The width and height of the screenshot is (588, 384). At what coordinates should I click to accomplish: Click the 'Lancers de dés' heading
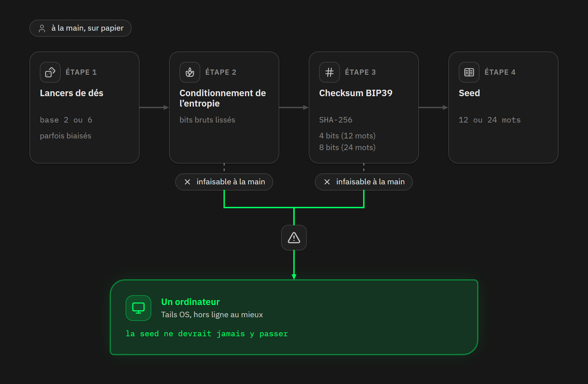[72, 93]
